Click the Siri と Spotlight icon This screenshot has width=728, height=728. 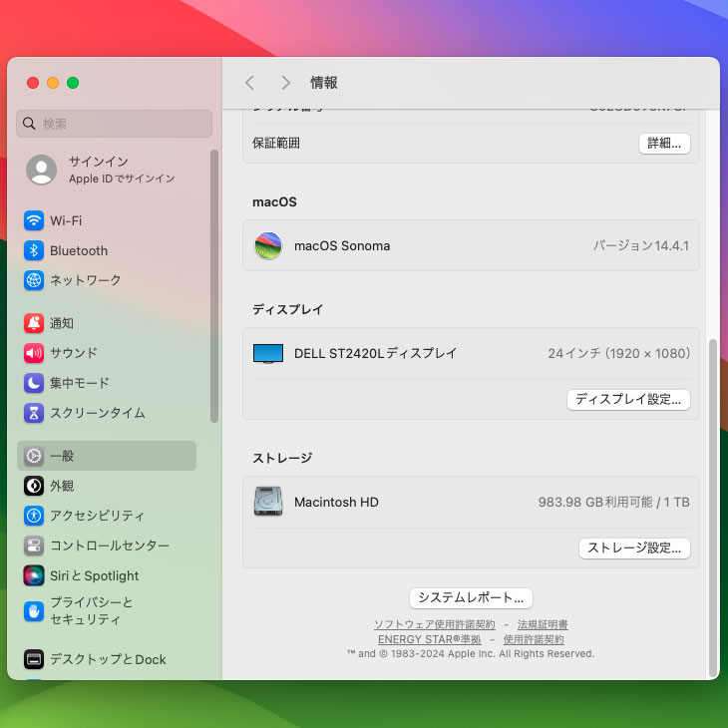(x=34, y=575)
